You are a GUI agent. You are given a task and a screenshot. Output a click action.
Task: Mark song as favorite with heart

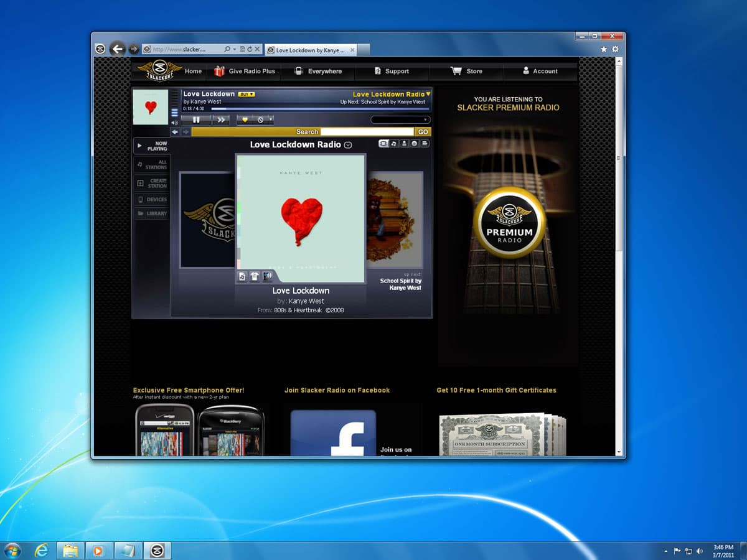point(245,120)
